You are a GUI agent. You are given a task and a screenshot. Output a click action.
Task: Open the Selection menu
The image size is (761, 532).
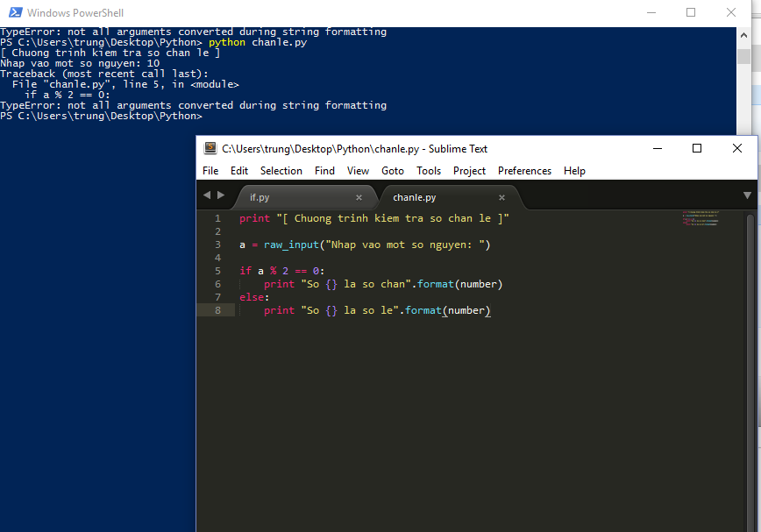281,171
